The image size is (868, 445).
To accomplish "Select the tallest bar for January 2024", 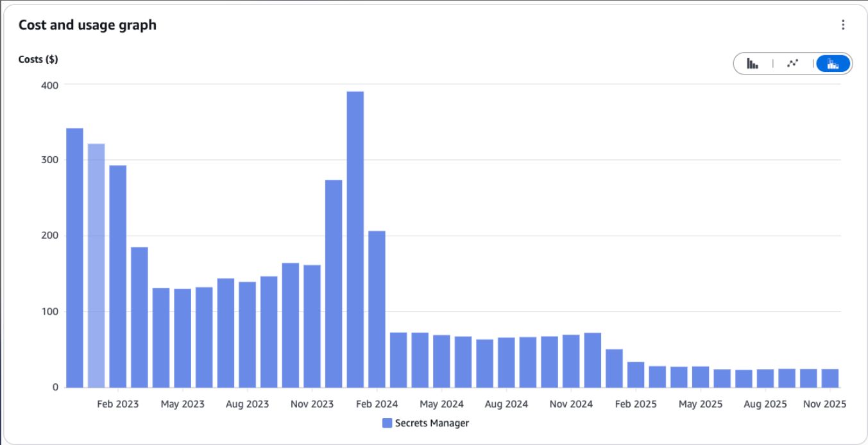I will tap(355, 239).
